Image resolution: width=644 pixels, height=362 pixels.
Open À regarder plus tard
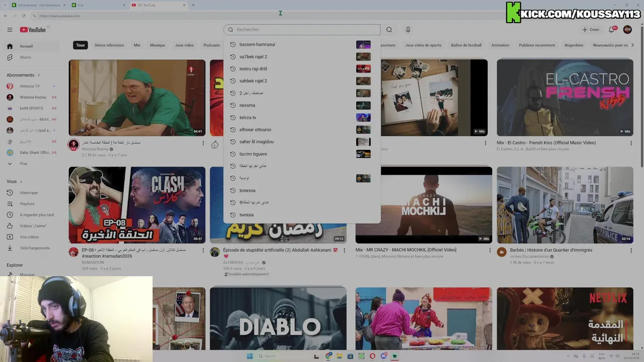point(30,215)
